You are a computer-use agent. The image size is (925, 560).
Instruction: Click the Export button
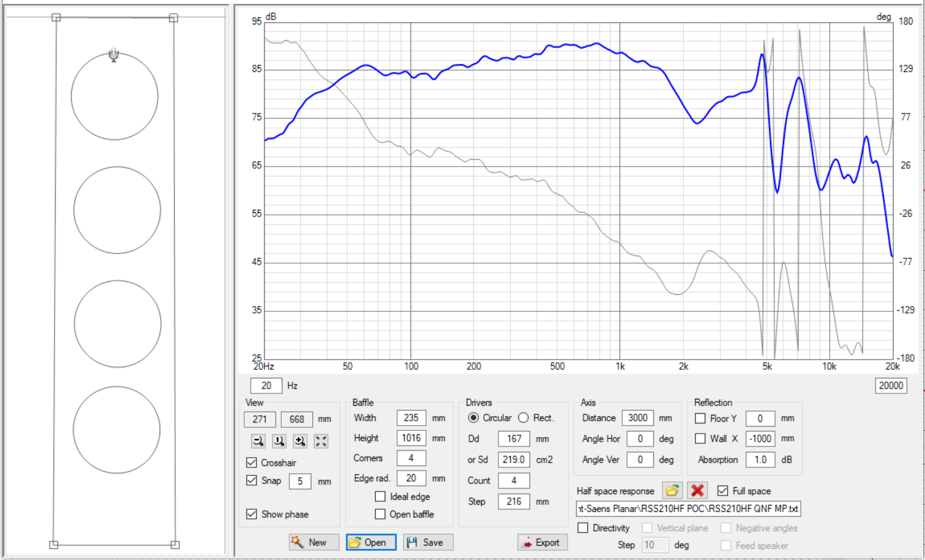pos(542,542)
